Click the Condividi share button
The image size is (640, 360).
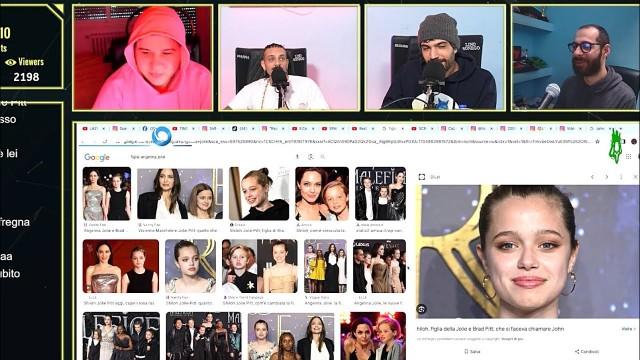(x=587, y=351)
